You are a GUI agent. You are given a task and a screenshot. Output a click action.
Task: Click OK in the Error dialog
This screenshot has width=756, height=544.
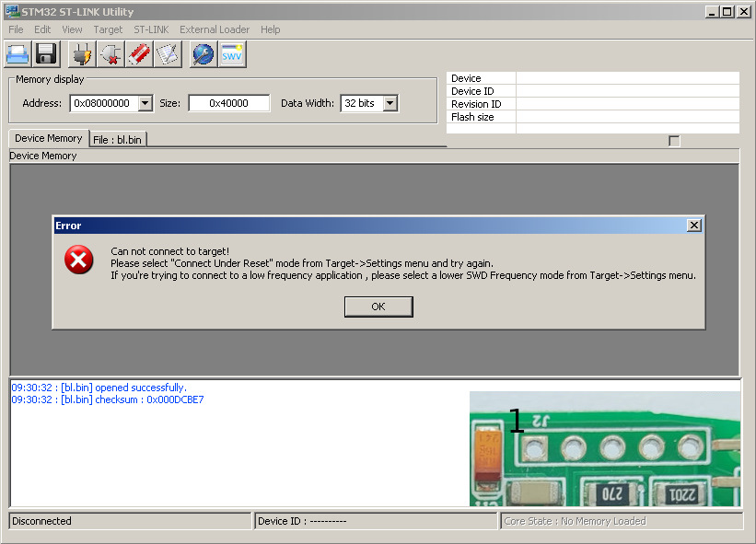(x=378, y=307)
